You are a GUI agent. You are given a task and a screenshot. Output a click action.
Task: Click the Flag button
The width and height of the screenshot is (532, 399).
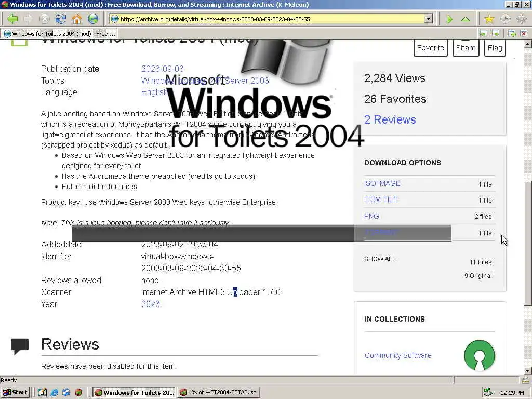(495, 48)
